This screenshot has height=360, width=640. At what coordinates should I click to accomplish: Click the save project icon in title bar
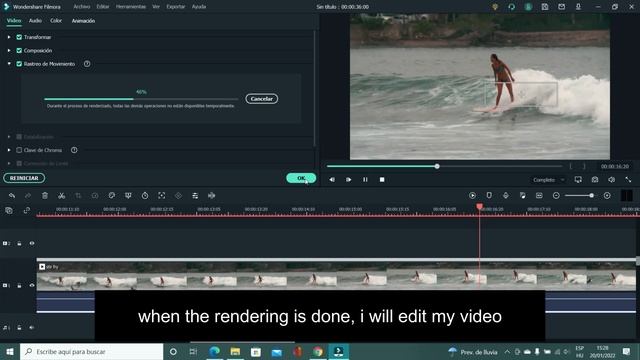click(x=545, y=7)
